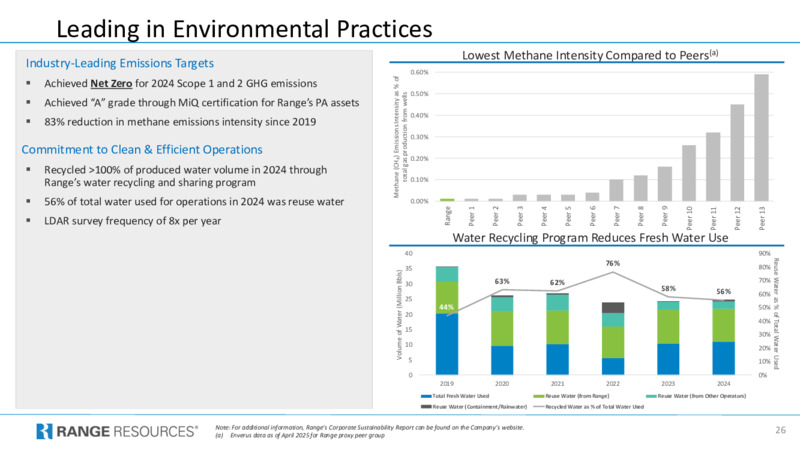Image resolution: width=800 pixels, height=450 pixels.
Task: Click the 2023 stacked water bar
Action: pyautogui.click(x=668, y=338)
